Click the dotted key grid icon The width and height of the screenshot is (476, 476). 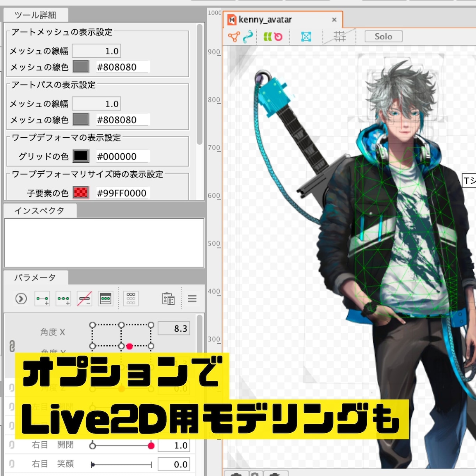[x=131, y=299]
